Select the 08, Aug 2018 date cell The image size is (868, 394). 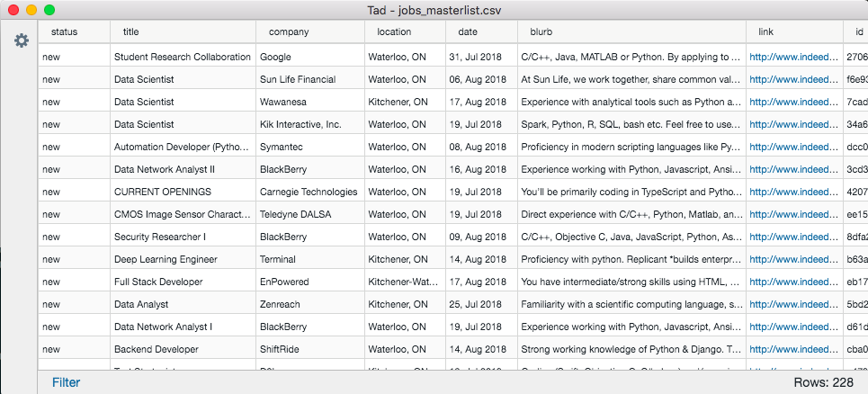481,147
